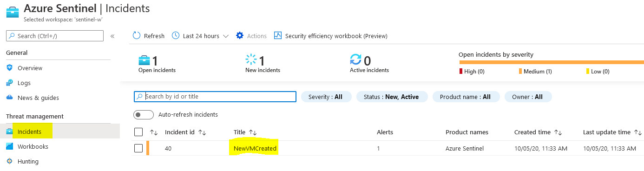The height and width of the screenshot is (171, 644).
Task: Open Security efficiency workbook (Preview)
Action: (x=331, y=36)
